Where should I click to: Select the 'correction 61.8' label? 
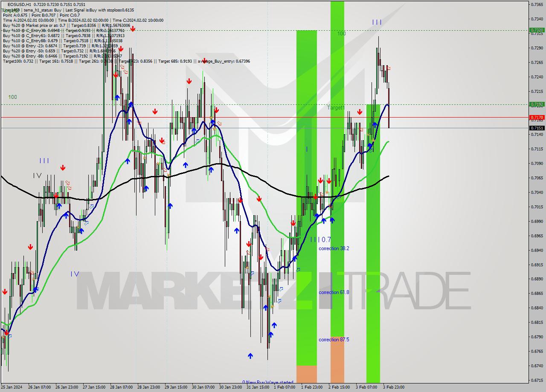(x=334, y=292)
